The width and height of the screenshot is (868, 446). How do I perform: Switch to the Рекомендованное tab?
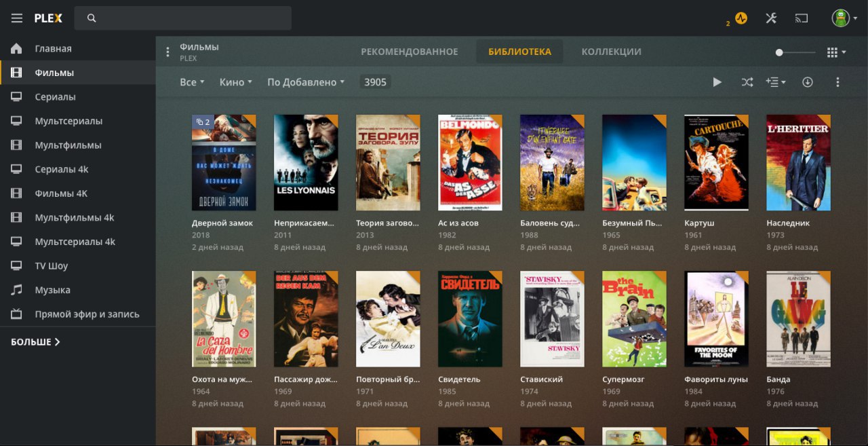pos(410,52)
